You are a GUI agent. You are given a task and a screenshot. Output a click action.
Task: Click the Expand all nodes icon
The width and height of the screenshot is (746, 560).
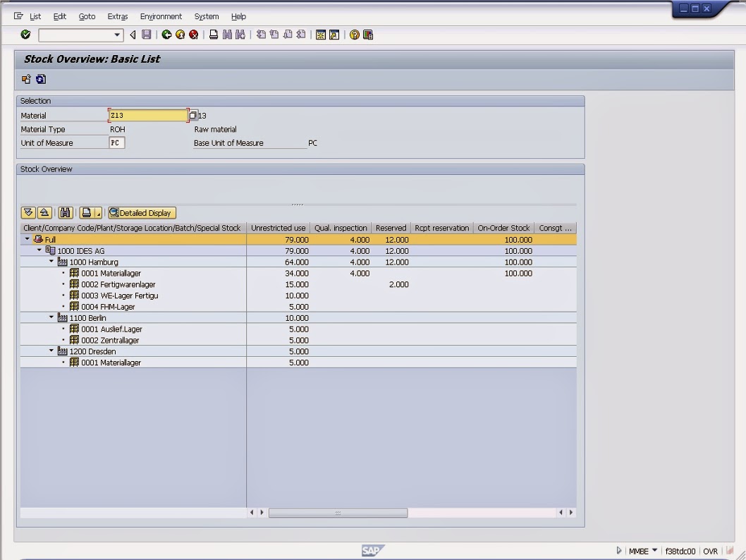tap(28, 213)
